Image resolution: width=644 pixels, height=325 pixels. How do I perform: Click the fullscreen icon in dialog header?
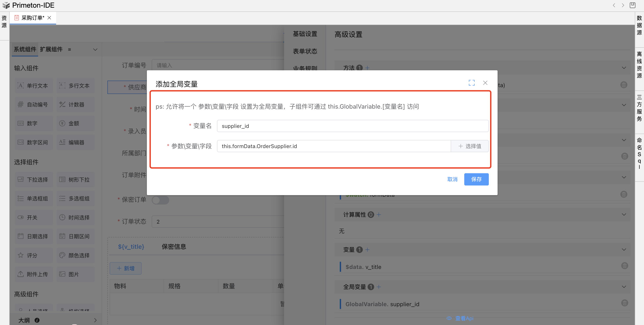(471, 83)
